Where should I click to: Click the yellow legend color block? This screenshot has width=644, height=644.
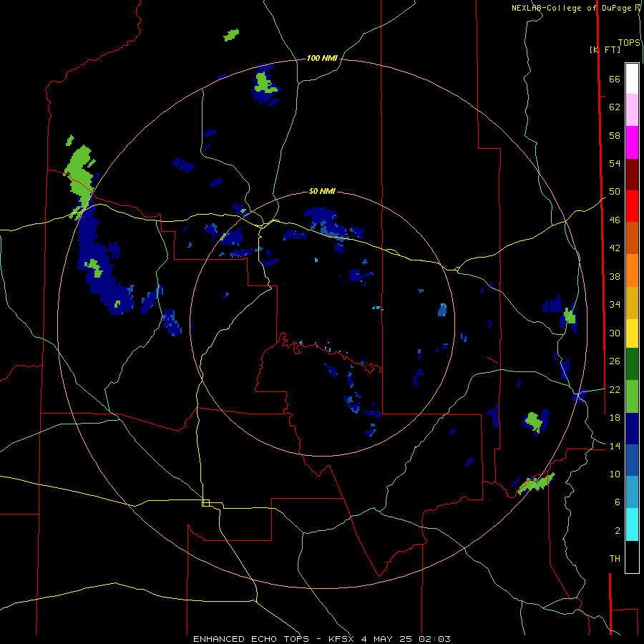(x=632, y=333)
